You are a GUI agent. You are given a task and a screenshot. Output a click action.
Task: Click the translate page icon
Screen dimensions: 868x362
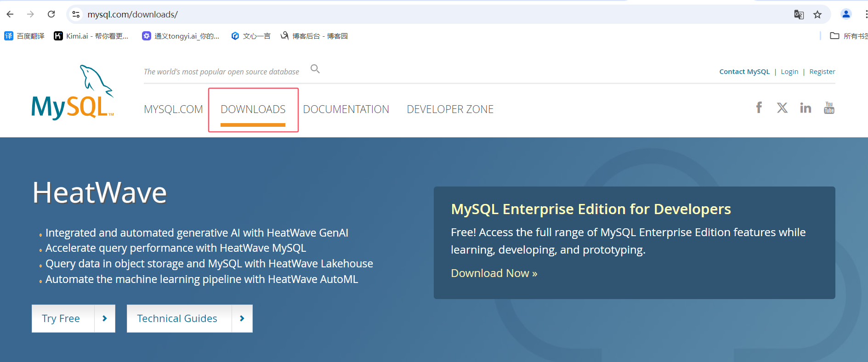(799, 15)
